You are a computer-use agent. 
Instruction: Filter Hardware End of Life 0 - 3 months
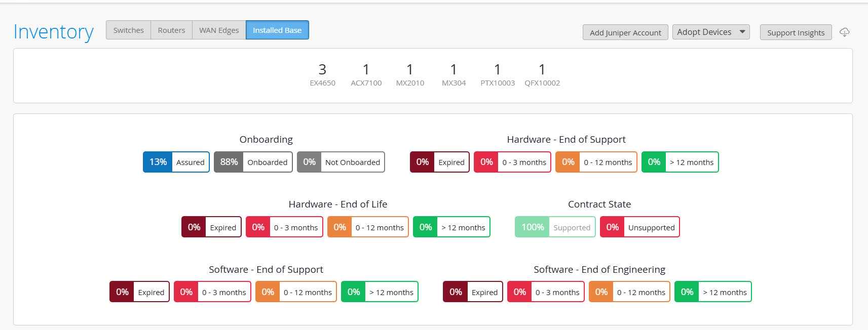[284, 227]
